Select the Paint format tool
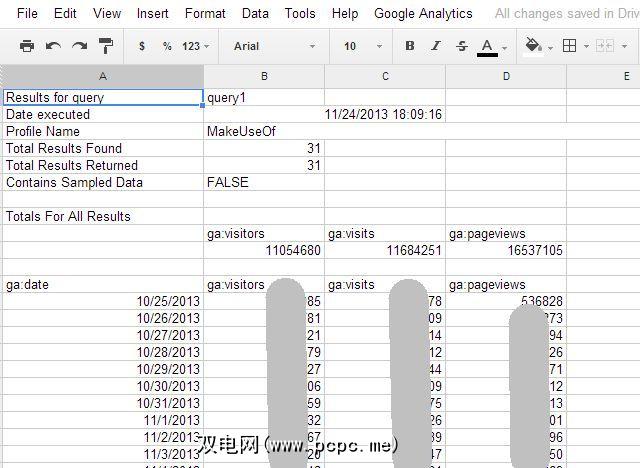This screenshot has height=468, width=640. point(106,46)
